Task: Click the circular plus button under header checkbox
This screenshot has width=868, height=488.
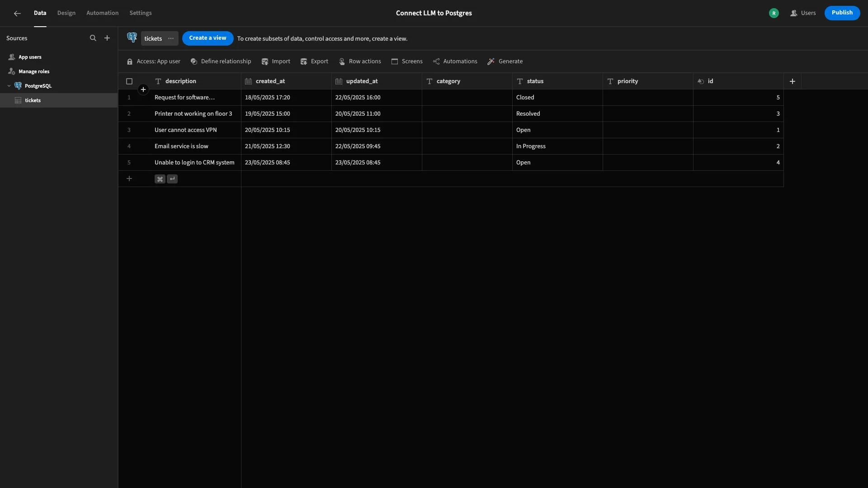Action: [x=143, y=89]
